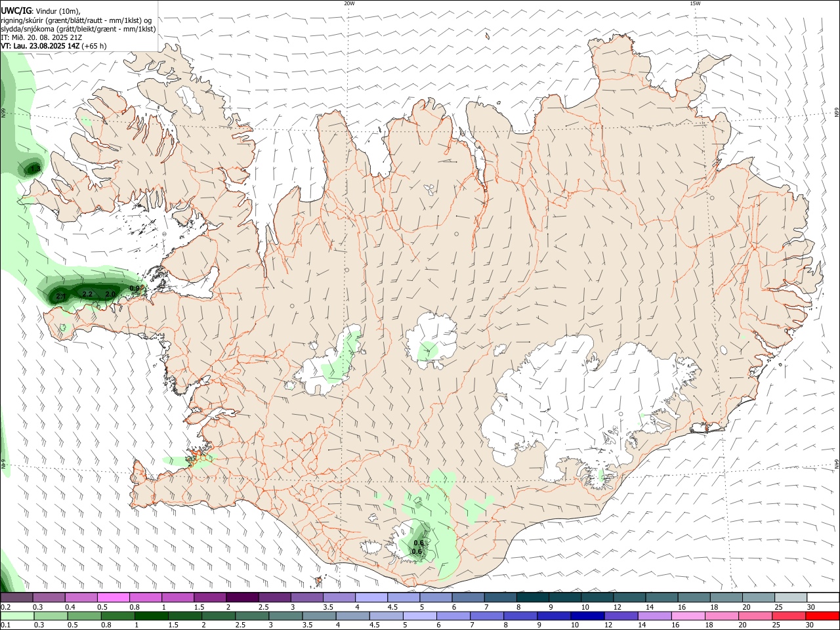Screen dimensions: 840x630
Task: Click the '0.1' label in the rain scale
Action: click(x=5, y=625)
